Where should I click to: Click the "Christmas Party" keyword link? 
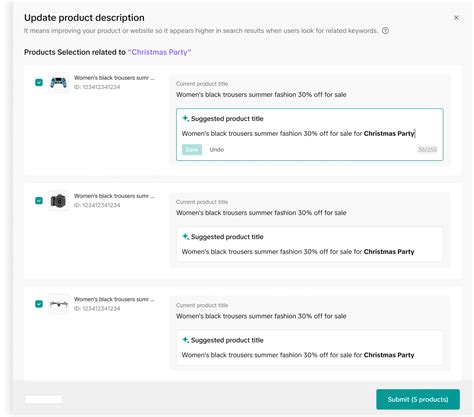[159, 52]
